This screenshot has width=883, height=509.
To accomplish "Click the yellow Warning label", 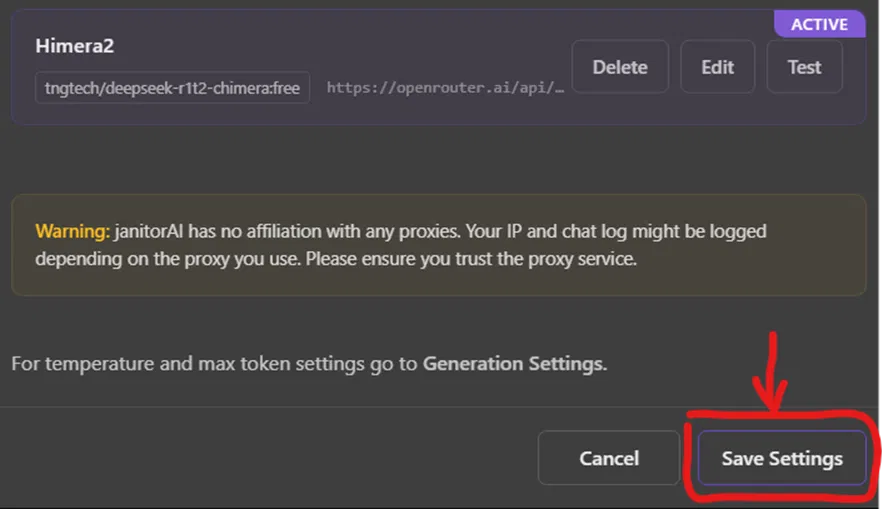I will 72,232.
